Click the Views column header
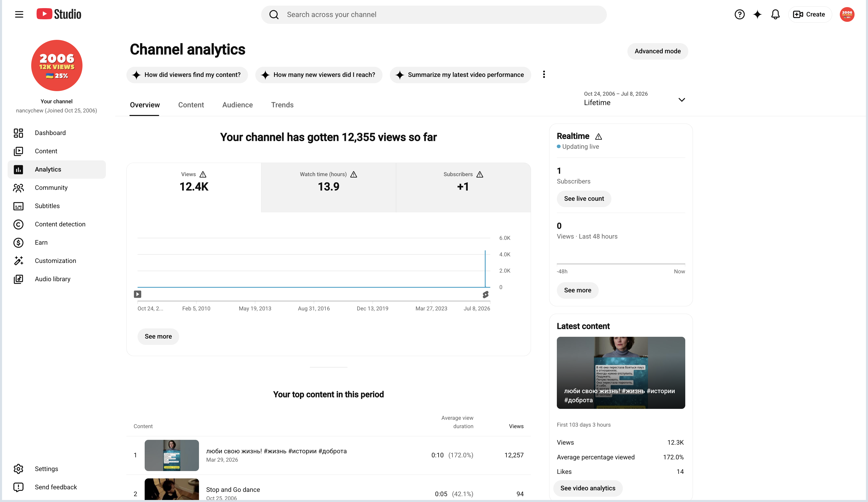The height and width of the screenshot is (502, 868). pos(516,426)
